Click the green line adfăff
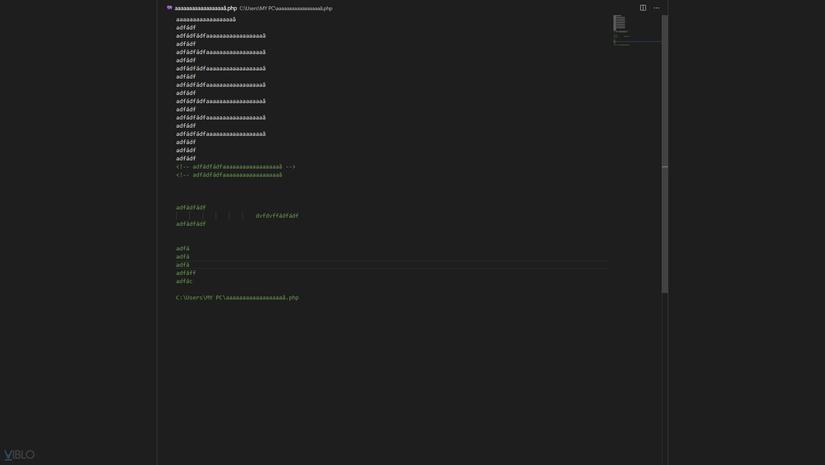The height and width of the screenshot is (465, 825). pos(186,273)
